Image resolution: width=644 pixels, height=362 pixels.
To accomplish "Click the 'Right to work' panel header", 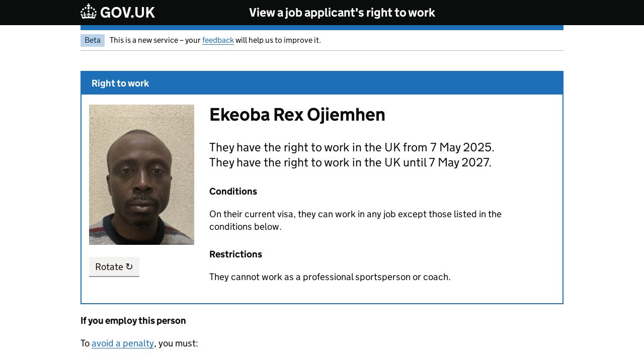I will pos(120,83).
